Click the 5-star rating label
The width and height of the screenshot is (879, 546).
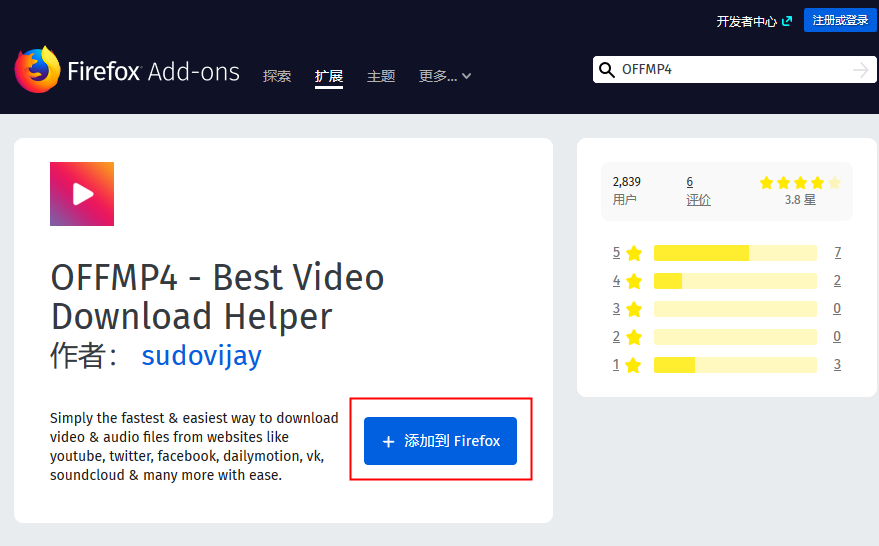(x=627, y=253)
